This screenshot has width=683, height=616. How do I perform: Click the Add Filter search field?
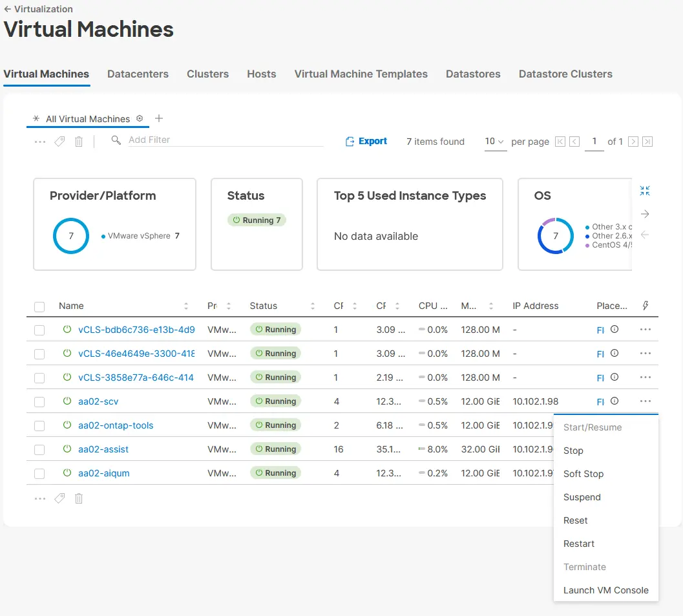[226, 140]
